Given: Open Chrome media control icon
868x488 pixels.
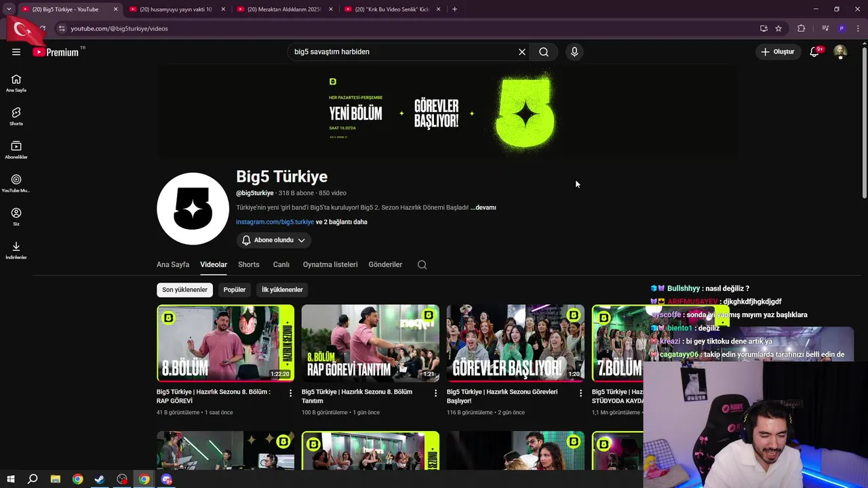Looking at the screenshot, I should point(825,28).
